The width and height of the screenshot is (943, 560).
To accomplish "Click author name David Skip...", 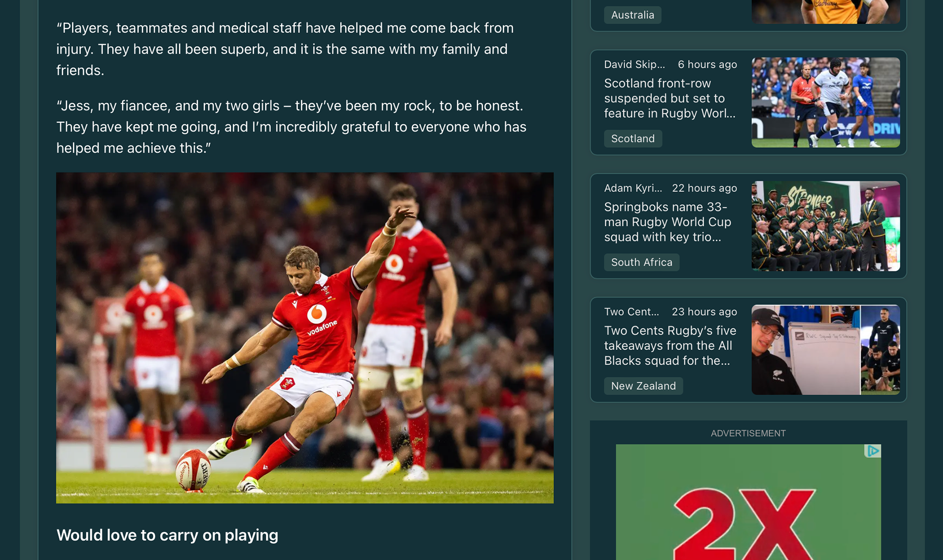I will click(x=635, y=64).
